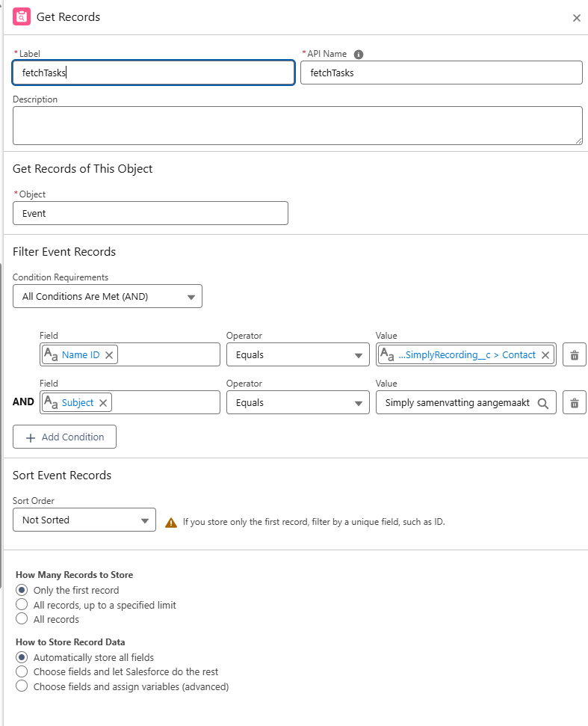
Task: Select the All records radio button
Action: [21, 619]
